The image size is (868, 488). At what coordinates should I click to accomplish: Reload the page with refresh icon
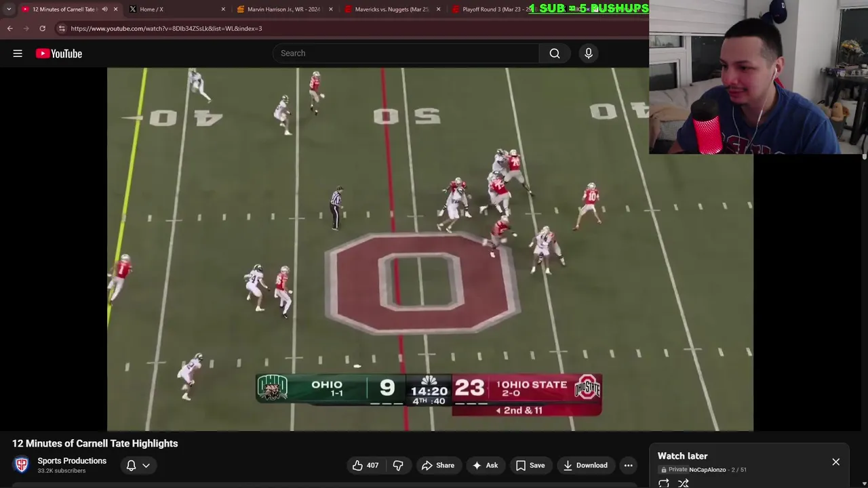(42, 28)
